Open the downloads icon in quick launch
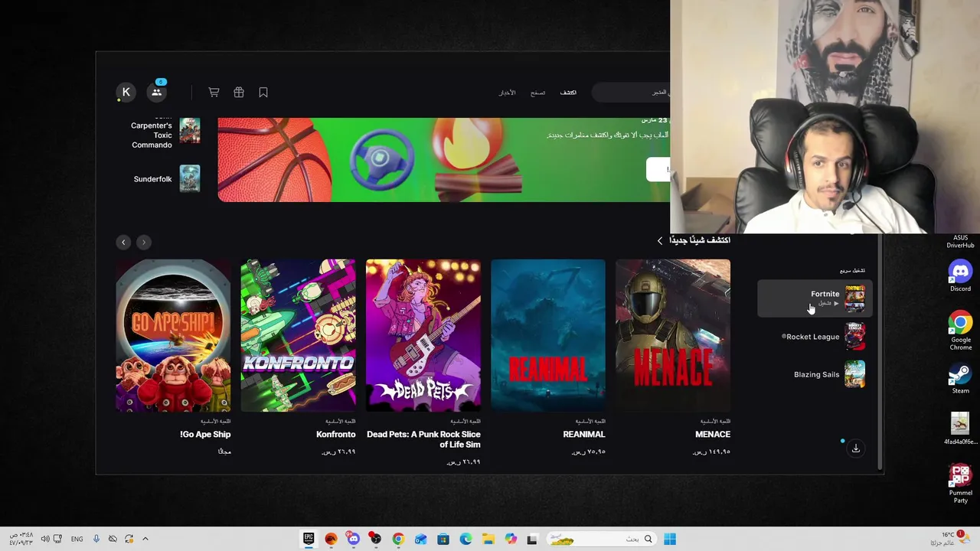The height and width of the screenshot is (551, 980). (856, 448)
